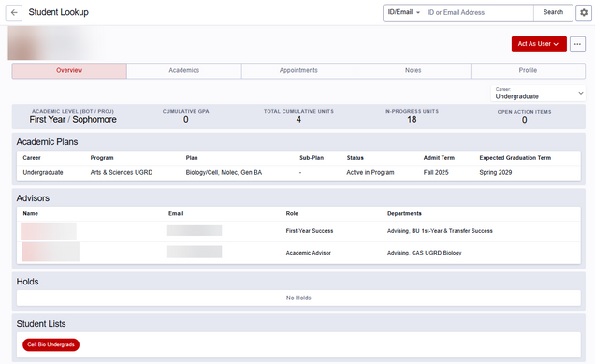Click the Cumulative GPA value 0
595x364 pixels.
tap(186, 120)
